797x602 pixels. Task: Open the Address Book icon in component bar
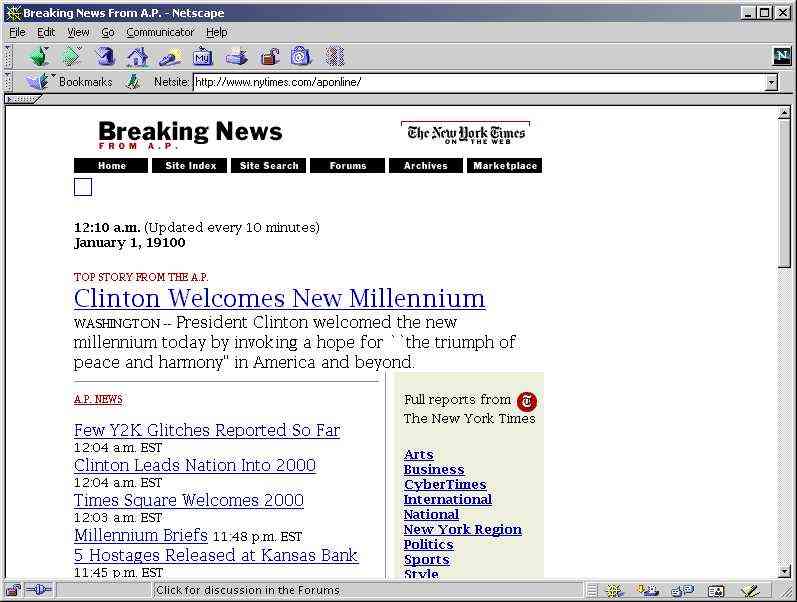pyautogui.click(x=716, y=591)
